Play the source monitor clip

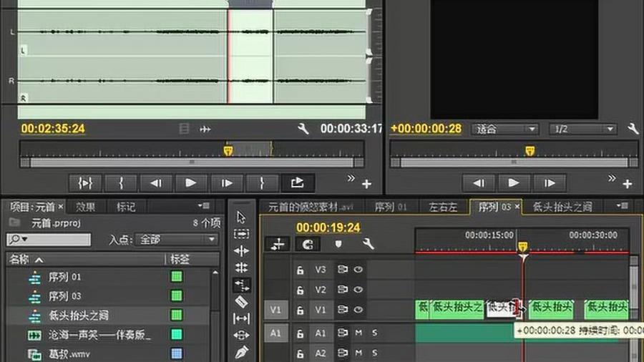point(190,183)
